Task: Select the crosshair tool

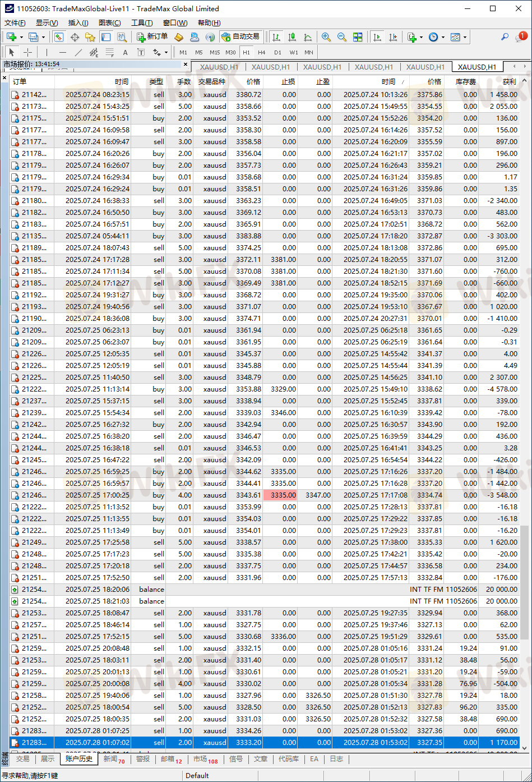Action: (x=27, y=52)
